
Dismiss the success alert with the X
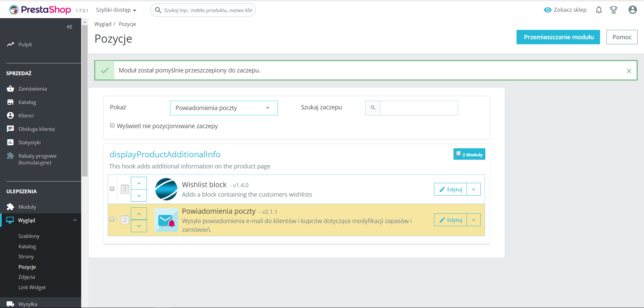click(629, 71)
